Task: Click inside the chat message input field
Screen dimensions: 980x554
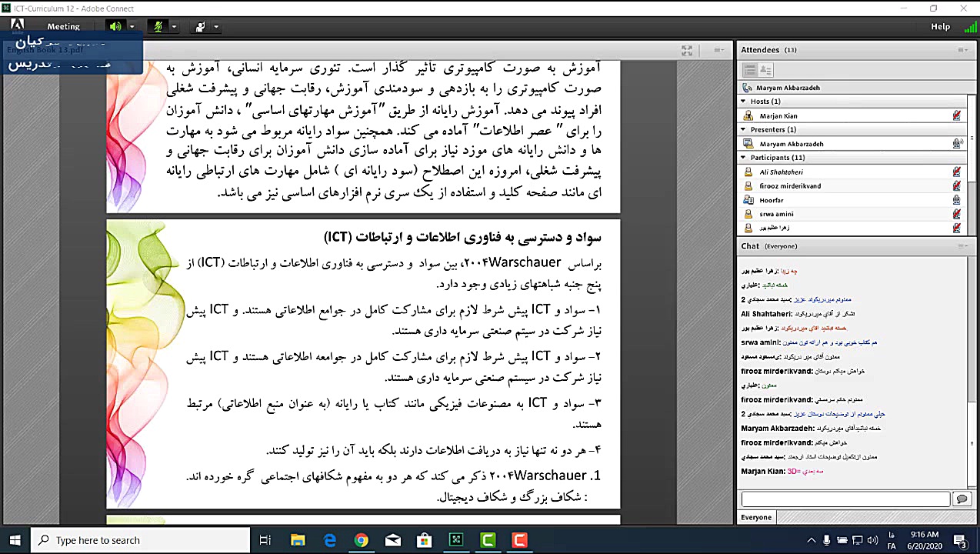Action: coord(845,499)
